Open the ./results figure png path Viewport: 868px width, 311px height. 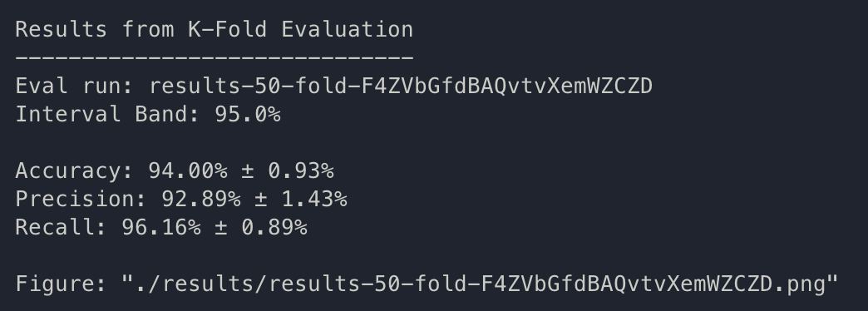point(481,284)
